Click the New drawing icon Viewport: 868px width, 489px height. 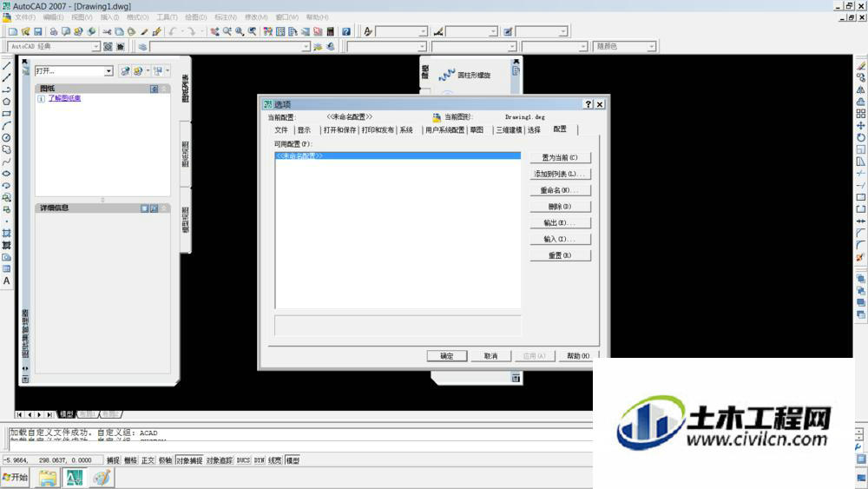[13, 31]
